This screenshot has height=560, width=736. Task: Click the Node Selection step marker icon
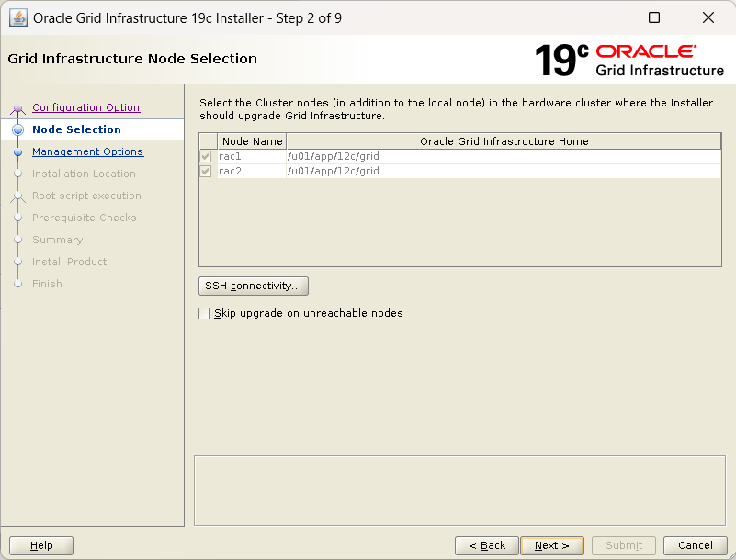click(x=17, y=129)
